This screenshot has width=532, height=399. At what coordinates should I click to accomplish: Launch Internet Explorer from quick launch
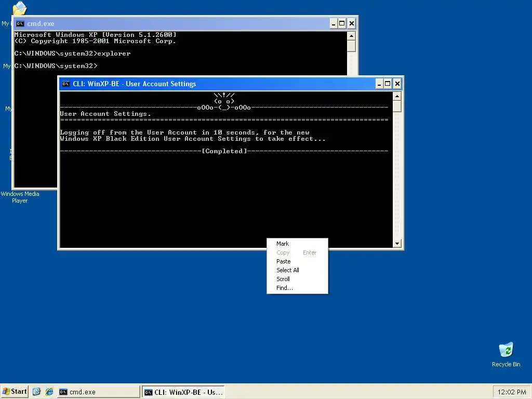click(49, 392)
